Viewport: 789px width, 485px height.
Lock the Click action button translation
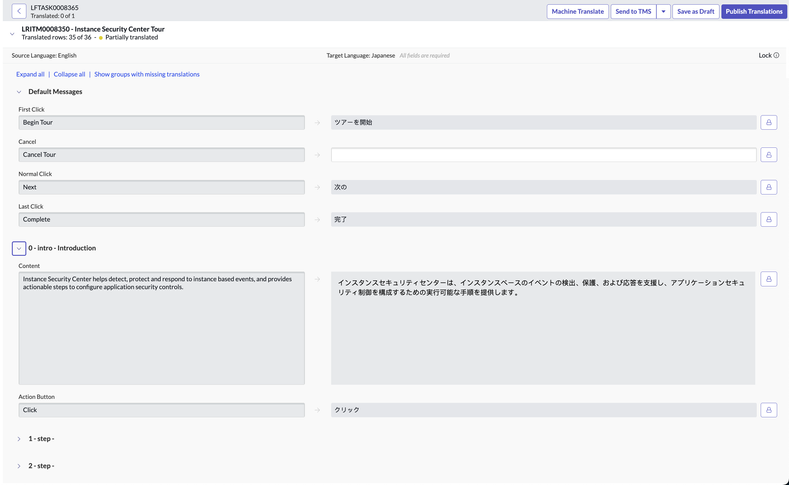click(x=768, y=410)
